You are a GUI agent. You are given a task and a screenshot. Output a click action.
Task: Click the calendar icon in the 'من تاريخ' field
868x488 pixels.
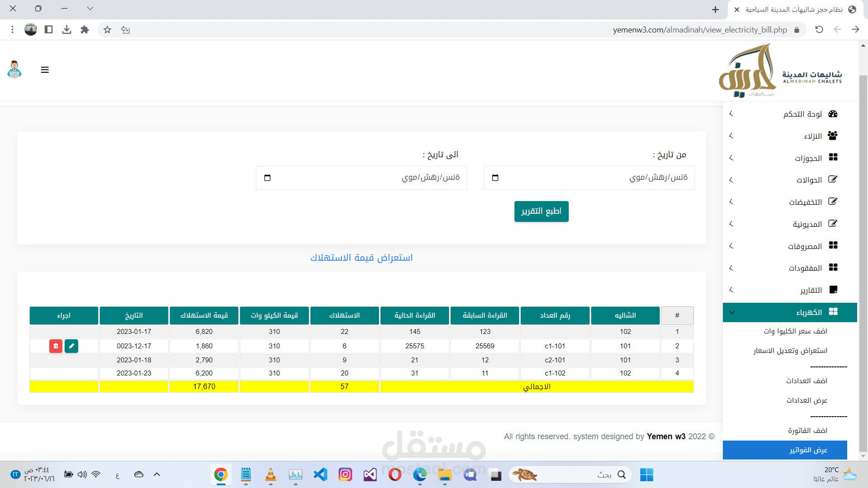[495, 178]
